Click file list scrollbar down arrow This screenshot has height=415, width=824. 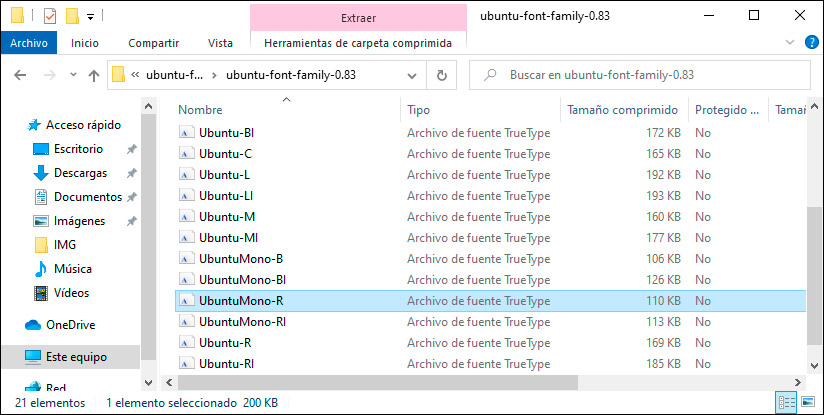point(813,366)
